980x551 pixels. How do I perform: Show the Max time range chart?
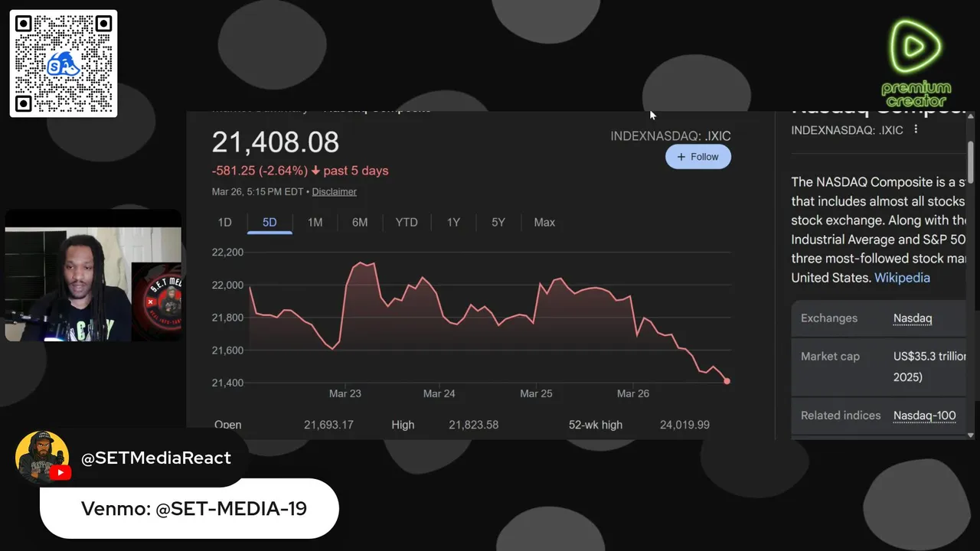pos(544,223)
